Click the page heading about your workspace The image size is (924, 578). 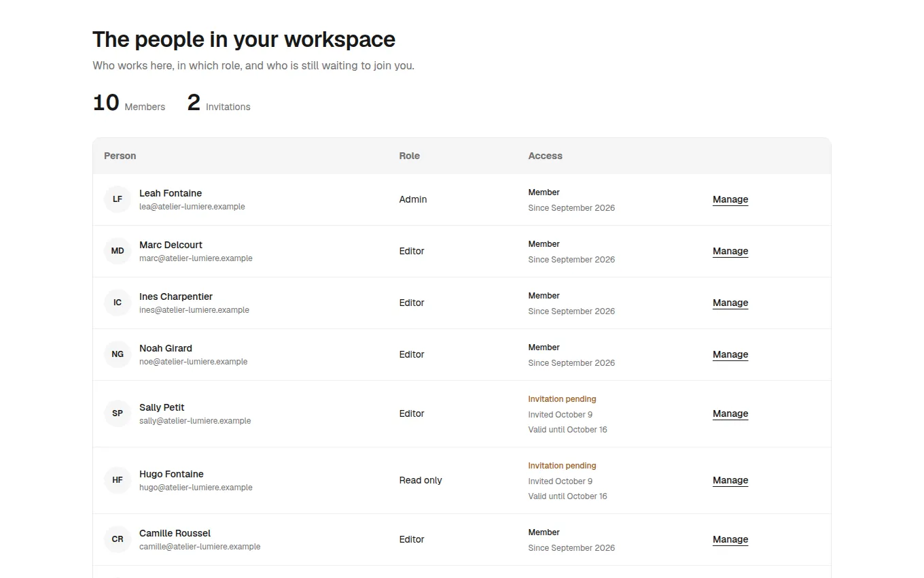pyautogui.click(x=244, y=39)
